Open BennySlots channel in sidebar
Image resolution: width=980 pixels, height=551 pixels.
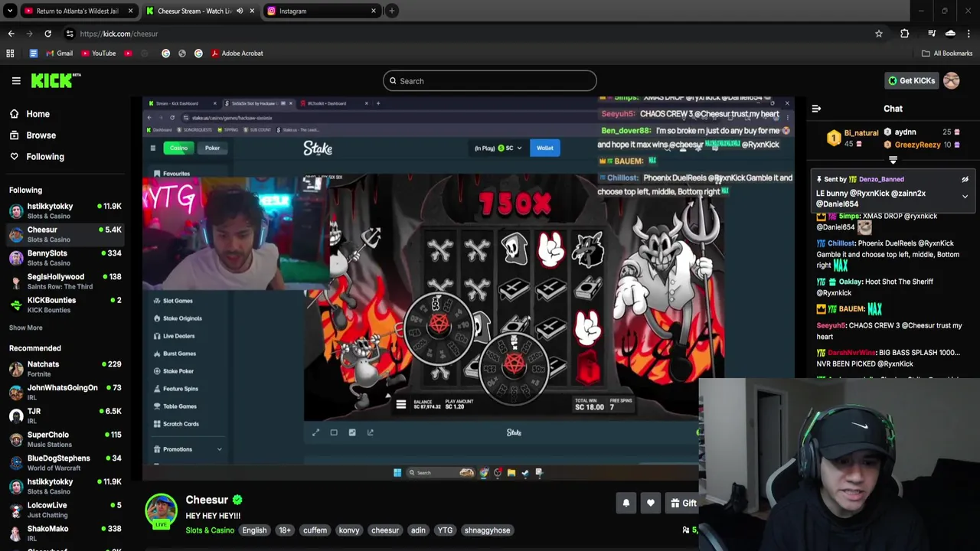coord(66,258)
